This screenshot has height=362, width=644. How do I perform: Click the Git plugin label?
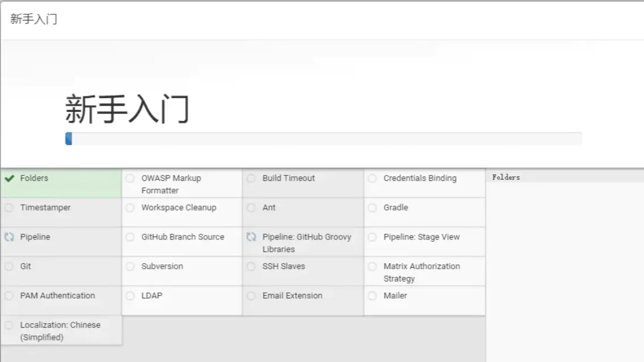[x=26, y=267]
